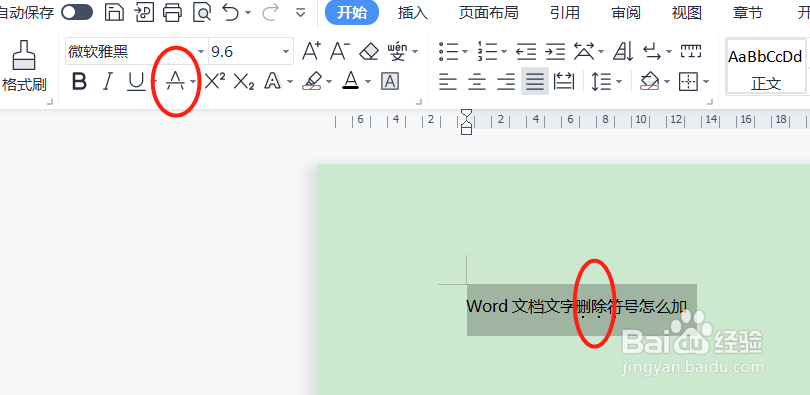This screenshot has width=810, height=395.
Task: Click the distributed alignment icon
Action: coord(564,81)
